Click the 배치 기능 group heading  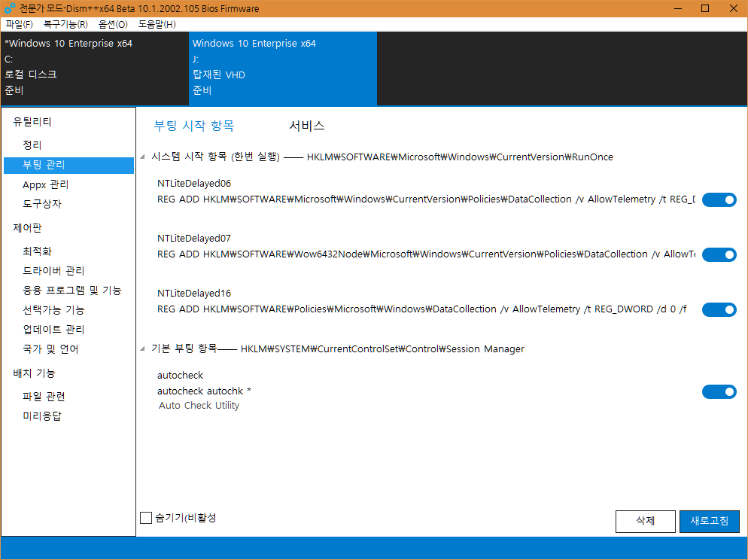click(x=34, y=373)
